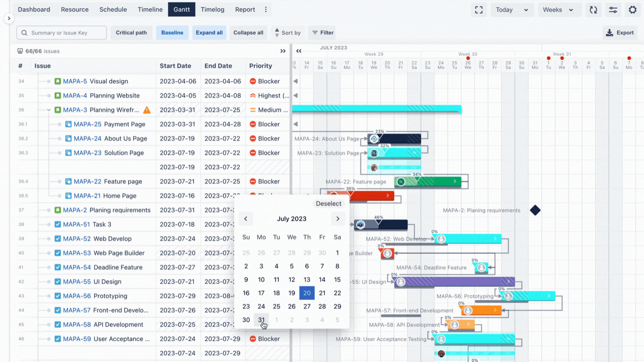Switch to the Resource tab
The width and height of the screenshot is (644, 362).
point(75,10)
